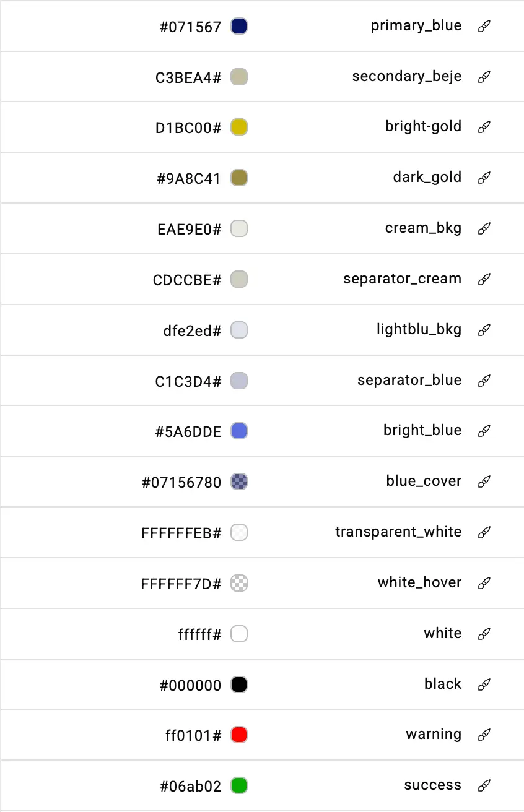524x812 pixels.
Task: Click the brush icon next to success
Action: click(x=484, y=786)
